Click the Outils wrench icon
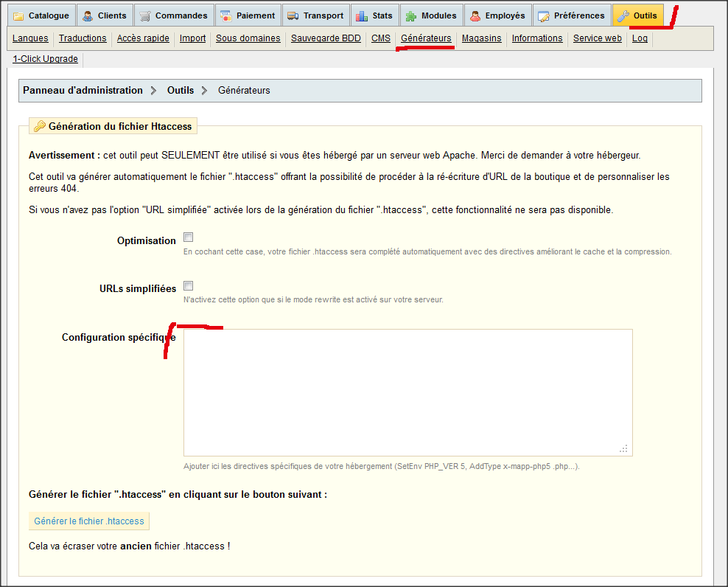This screenshot has height=587, width=728. pos(623,16)
